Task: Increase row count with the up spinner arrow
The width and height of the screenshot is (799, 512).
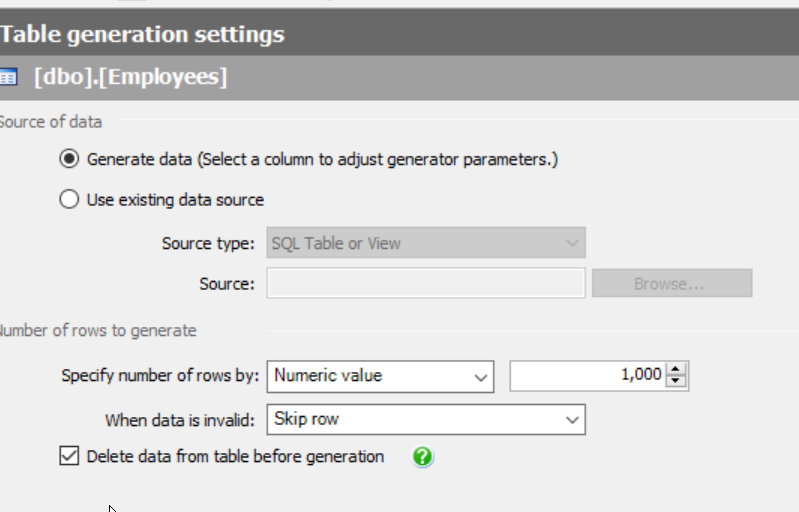Action: click(677, 370)
